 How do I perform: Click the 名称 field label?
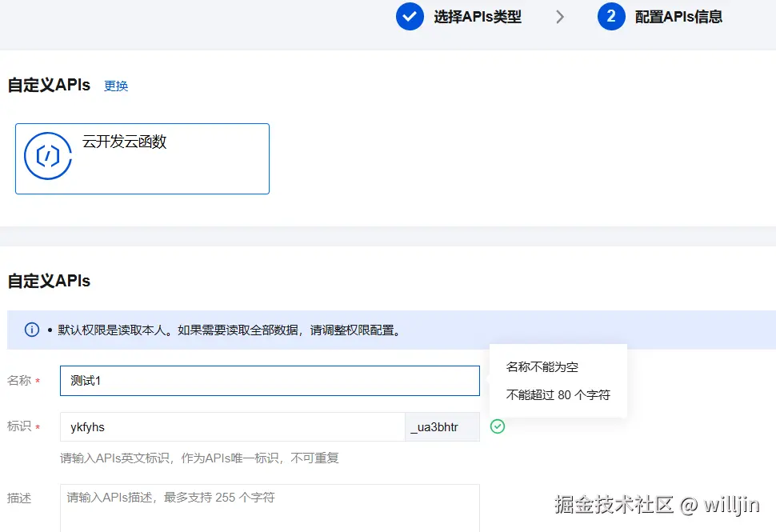[x=19, y=380]
